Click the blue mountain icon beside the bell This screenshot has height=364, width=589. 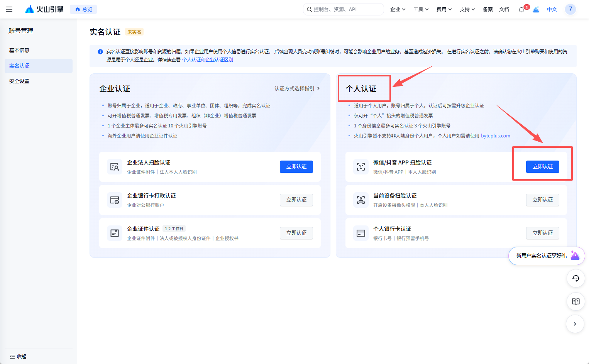(536, 9)
